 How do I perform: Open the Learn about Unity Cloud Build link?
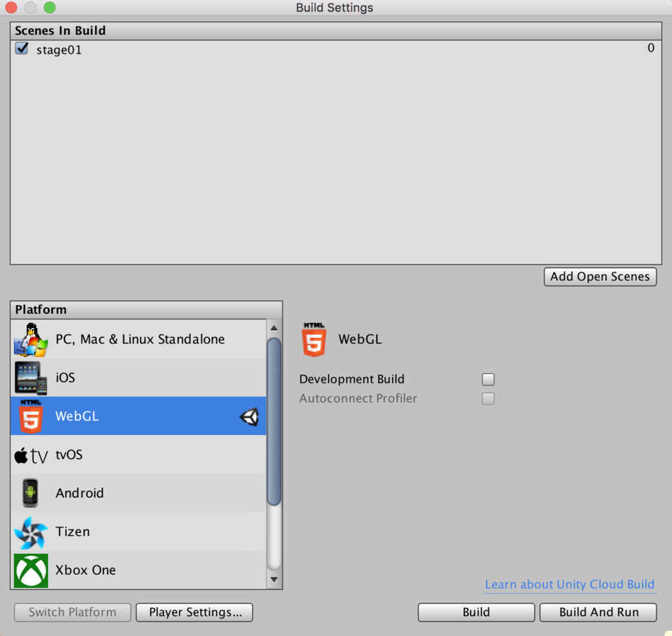tap(570, 585)
